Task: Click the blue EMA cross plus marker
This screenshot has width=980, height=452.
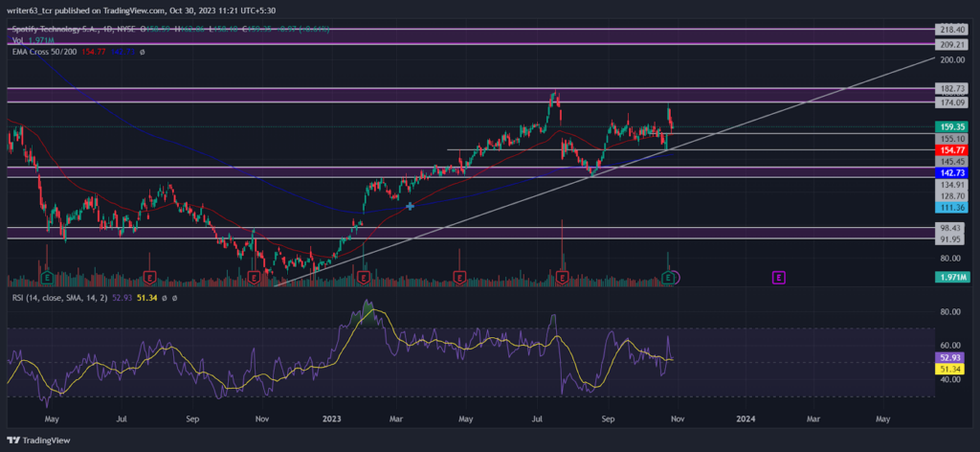Action: (410, 206)
